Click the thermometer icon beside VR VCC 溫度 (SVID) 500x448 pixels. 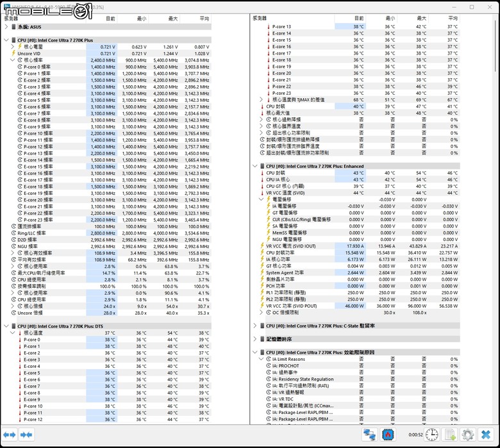tap(262, 193)
